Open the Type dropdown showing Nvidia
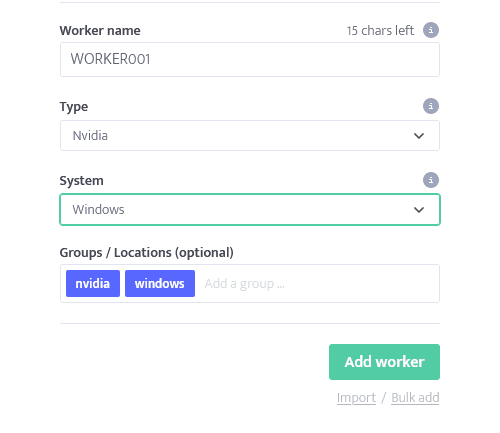This screenshot has height=433, width=500. click(x=250, y=136)
